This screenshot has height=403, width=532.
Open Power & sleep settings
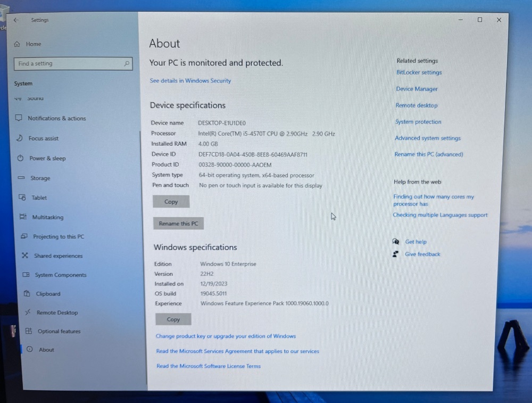(x=47, y=158)
